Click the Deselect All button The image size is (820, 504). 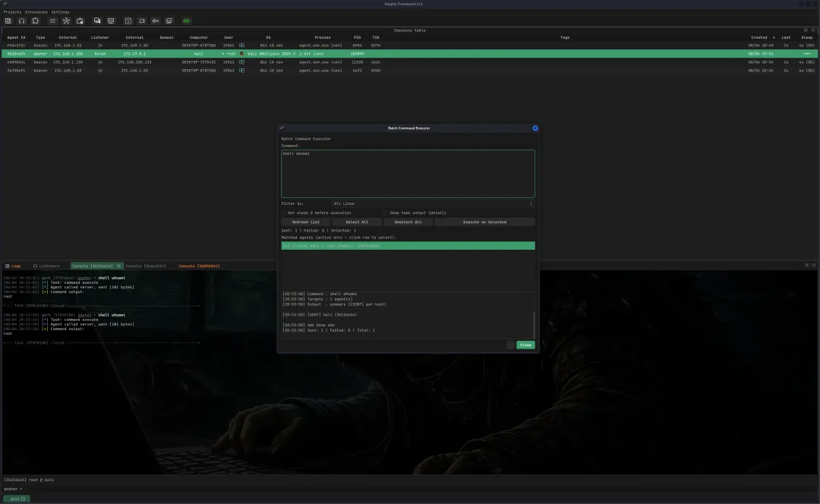pyautogui.click(x=408, y=222)
